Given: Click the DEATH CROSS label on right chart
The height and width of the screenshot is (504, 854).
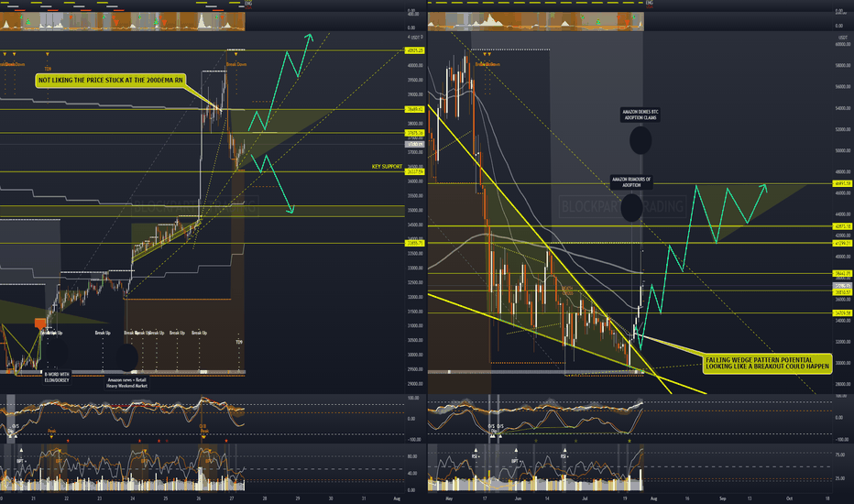Looking at the screenshot, I should click(x=567, y=290).
